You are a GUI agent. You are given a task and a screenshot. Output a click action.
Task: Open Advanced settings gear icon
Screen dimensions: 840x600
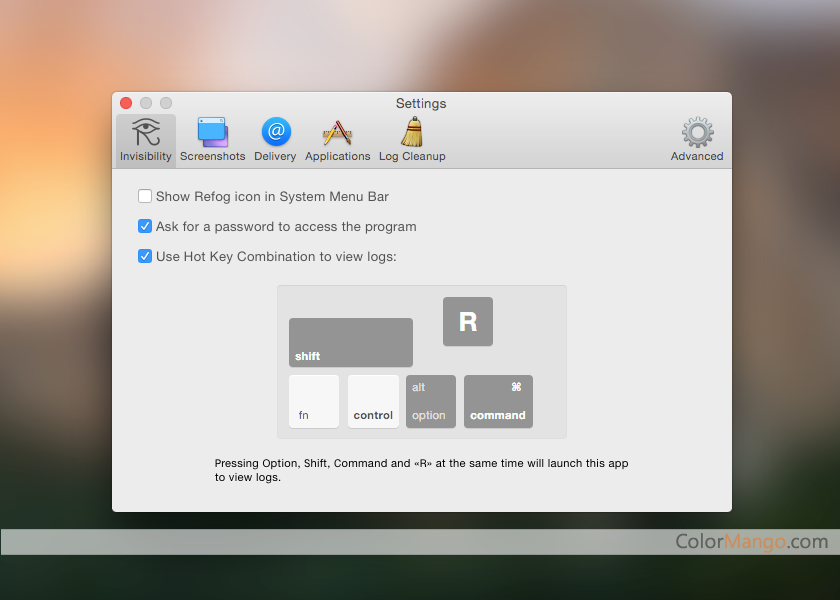pyautogui.click(x=696, y=139)
